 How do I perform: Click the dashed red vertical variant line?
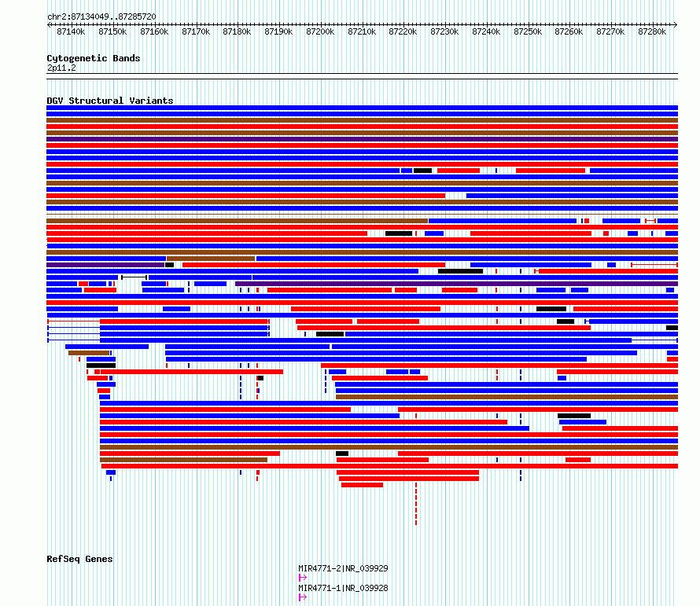pyautogui.click(x=416, y=503)
